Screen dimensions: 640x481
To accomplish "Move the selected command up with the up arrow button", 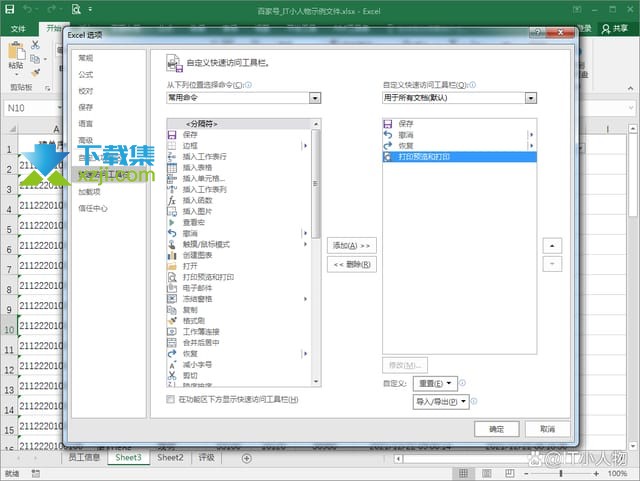I will pos(552,246).
